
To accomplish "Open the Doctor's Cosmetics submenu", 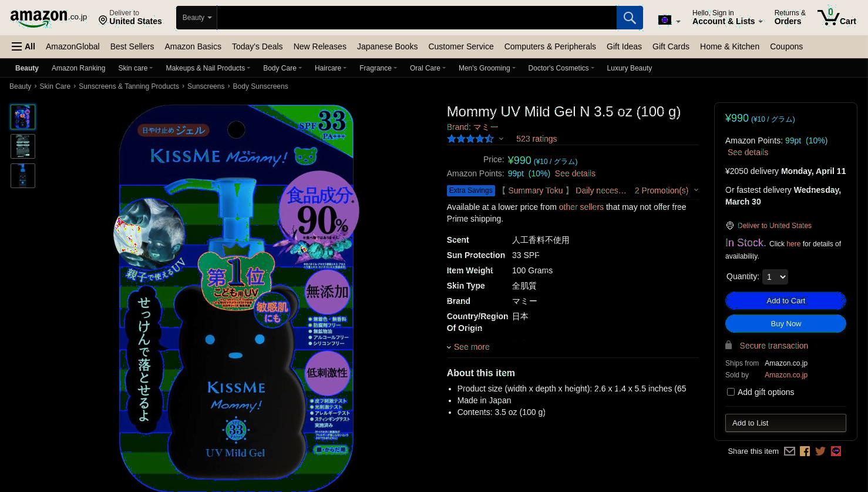I will click(561, 68).
